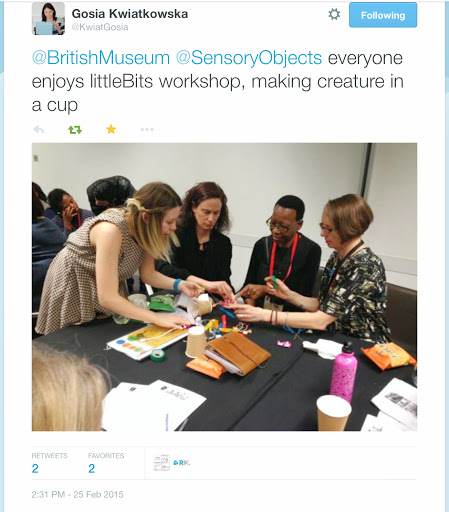The width and height of the screenshot is (449, 512).
Task: Click the FAVORITES label
Action: 106,456
